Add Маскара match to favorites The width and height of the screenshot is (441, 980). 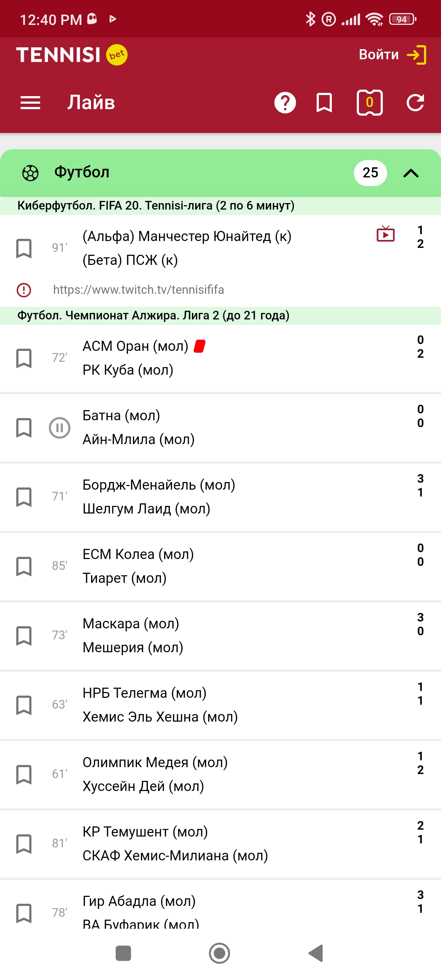(x=23, y=636)
